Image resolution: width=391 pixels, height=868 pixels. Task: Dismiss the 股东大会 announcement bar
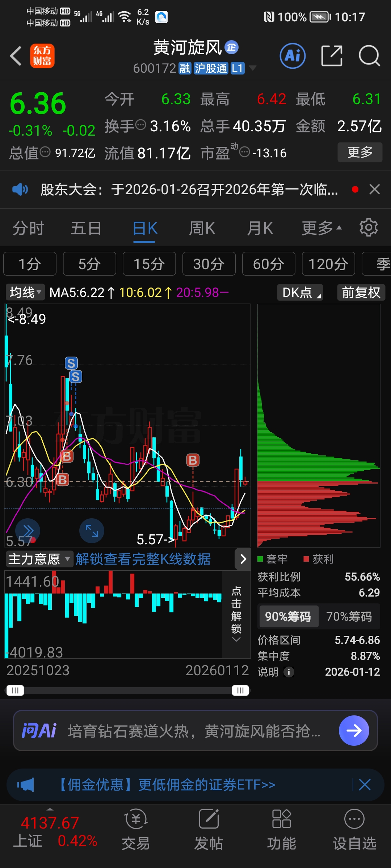click(375, 189)
